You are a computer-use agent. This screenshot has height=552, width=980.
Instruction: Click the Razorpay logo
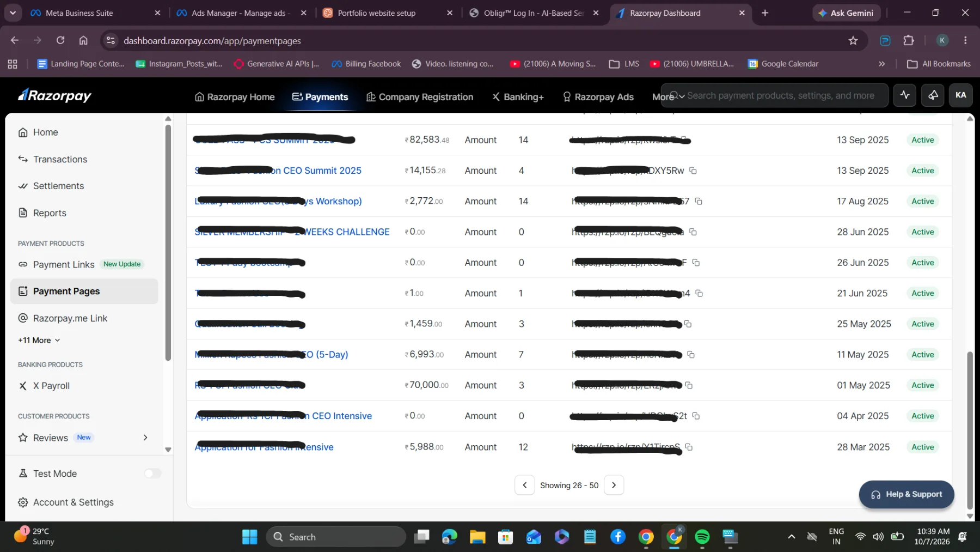(54, 95)
